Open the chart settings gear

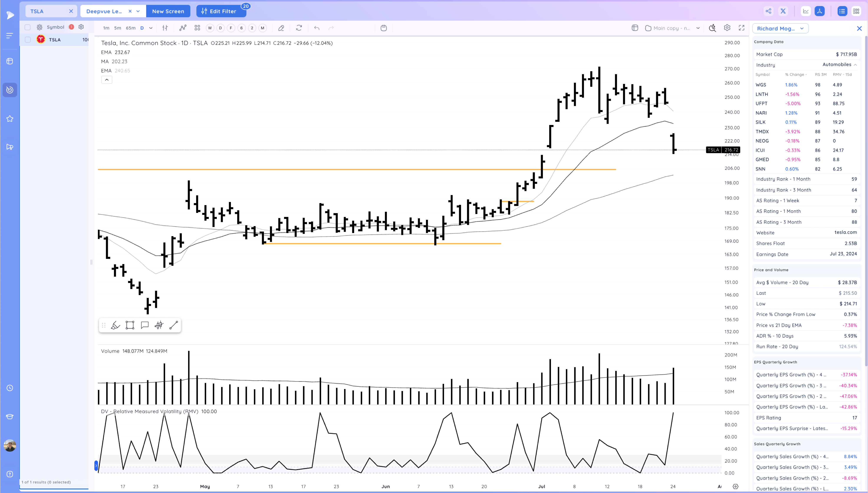click(727, 28)
